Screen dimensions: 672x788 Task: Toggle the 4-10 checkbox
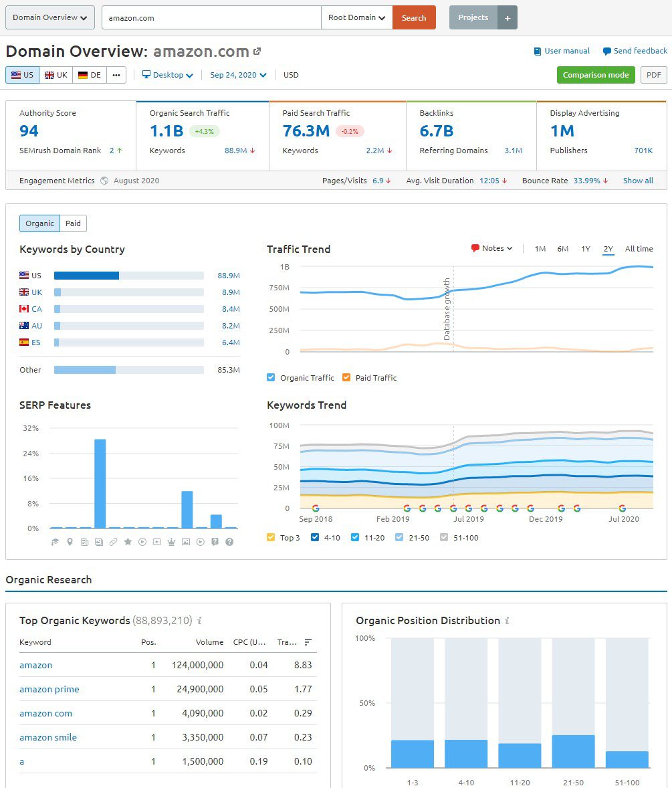(315, 537)
